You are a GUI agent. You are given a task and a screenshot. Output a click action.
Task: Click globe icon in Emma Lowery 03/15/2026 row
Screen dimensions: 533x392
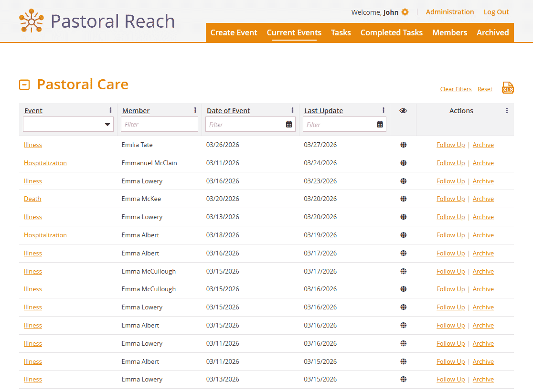point(404,307)
